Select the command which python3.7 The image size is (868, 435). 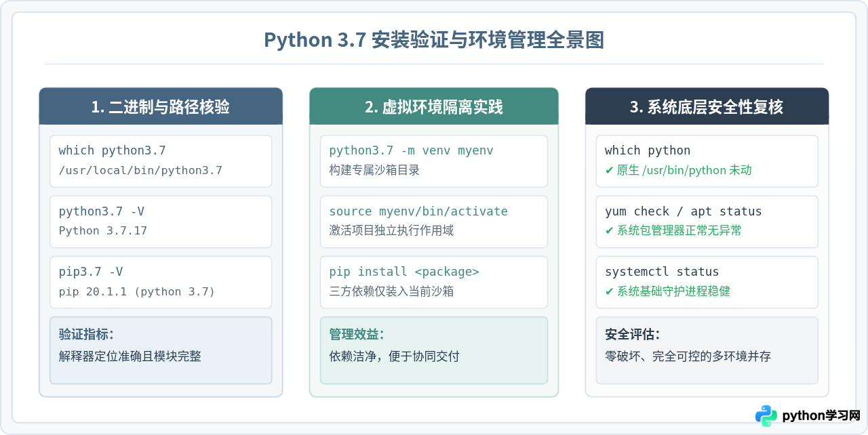113,150
